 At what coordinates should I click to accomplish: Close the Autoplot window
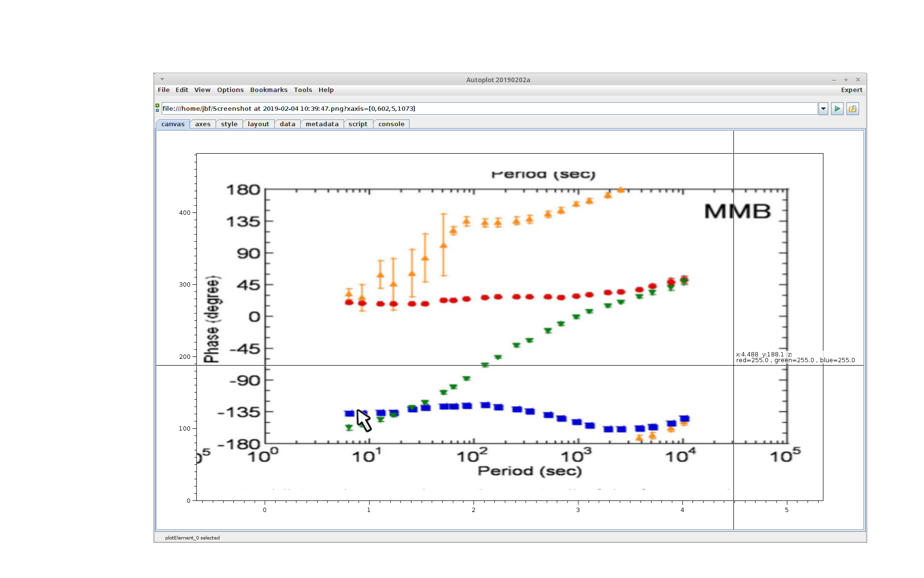tap(858, 80)
